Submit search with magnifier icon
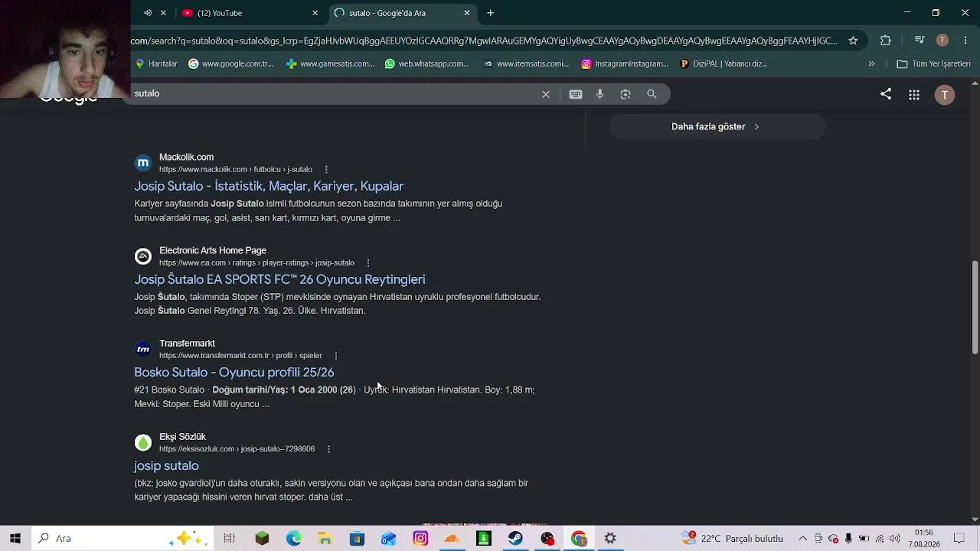 coord(652,94)
